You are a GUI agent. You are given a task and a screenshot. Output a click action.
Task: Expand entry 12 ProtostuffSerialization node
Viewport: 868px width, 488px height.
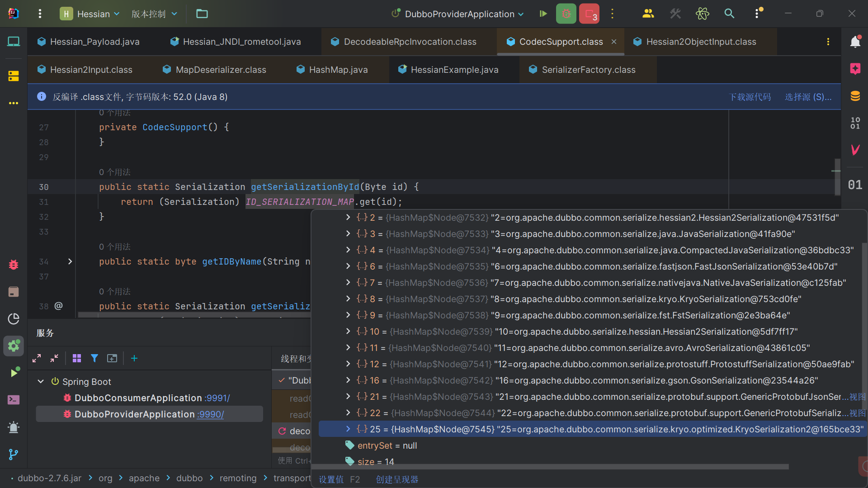(348, 364)
